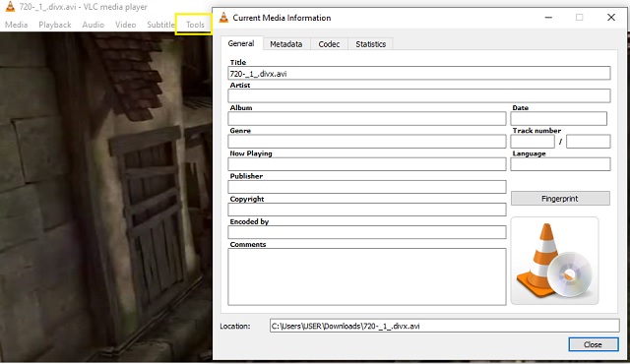Select the General tab

click(241, 43)
